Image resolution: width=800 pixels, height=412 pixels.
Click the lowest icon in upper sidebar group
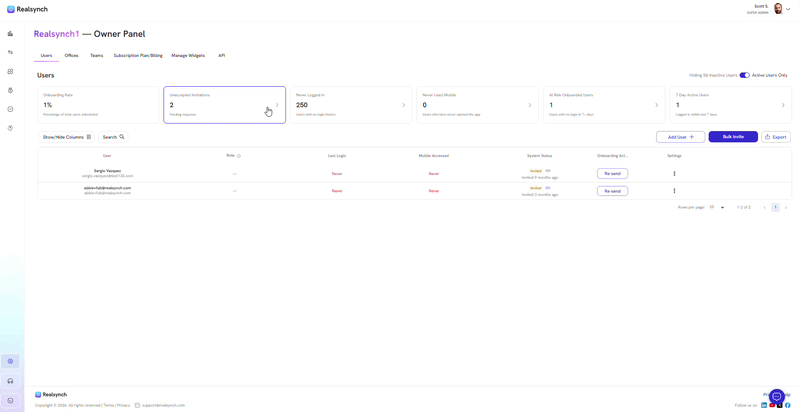[10, 128]
